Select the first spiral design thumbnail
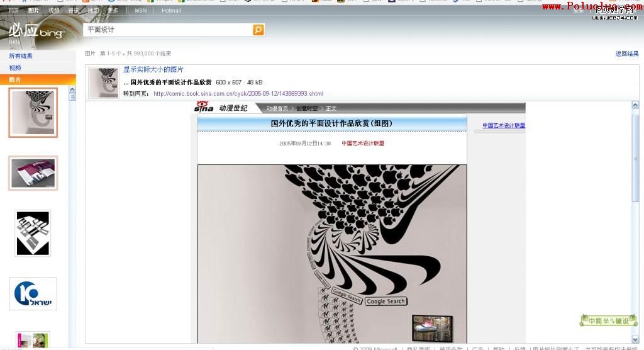This screenshot has height=350, width=644. (x=33, y=113)
